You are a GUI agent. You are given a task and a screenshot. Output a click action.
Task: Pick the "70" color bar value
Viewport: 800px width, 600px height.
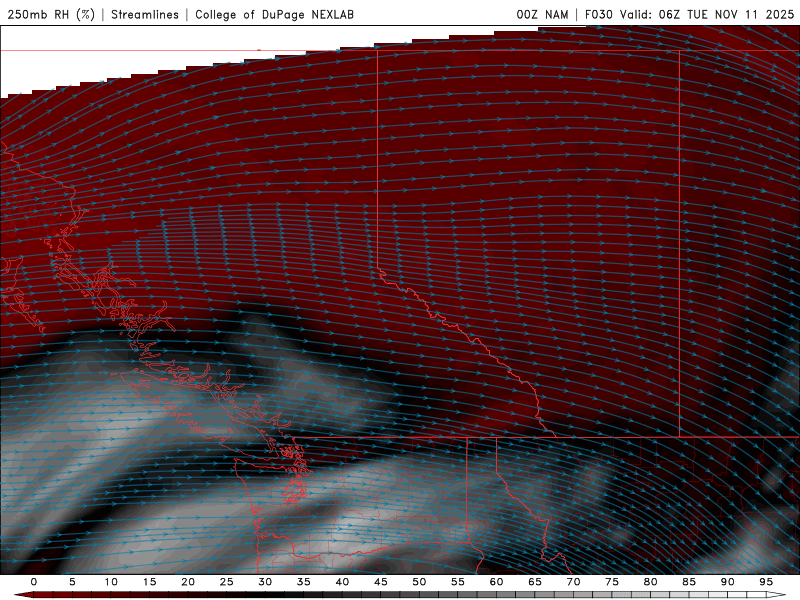click(573, 582)
